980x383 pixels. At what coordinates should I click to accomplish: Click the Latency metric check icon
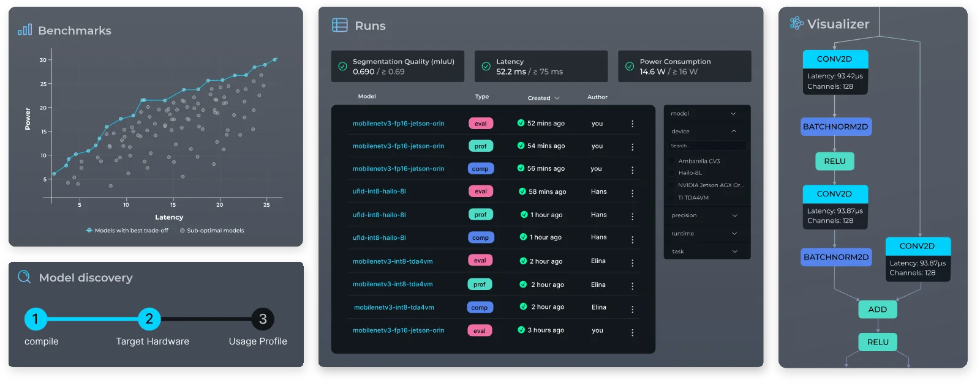(486, 66)
